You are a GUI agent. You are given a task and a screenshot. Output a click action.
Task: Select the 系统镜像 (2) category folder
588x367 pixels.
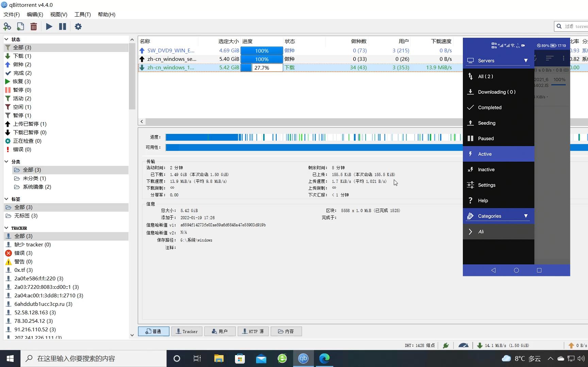point(70,187)
